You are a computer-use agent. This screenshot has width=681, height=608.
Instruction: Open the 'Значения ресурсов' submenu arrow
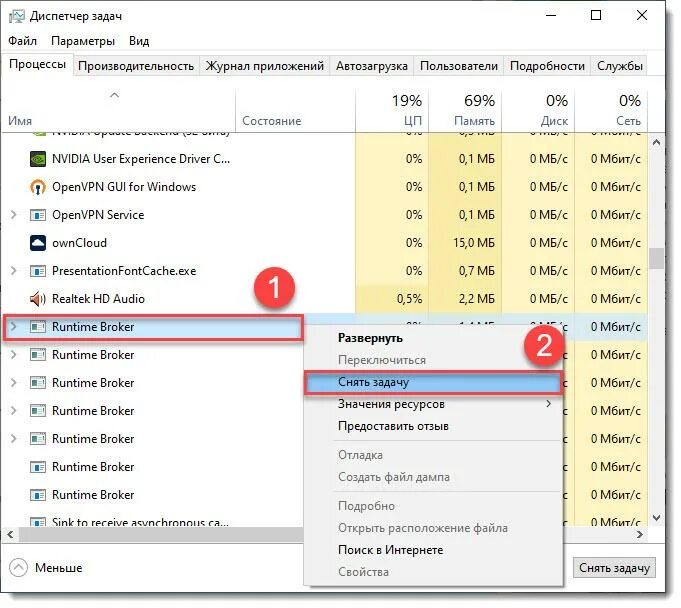click(549, 403)
